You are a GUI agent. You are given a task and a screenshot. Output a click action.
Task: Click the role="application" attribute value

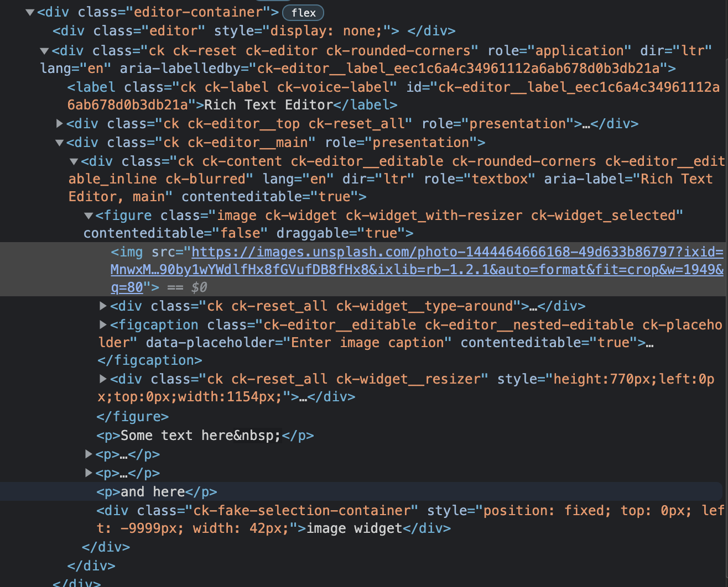pyautogui.click(x=579, y=51)
